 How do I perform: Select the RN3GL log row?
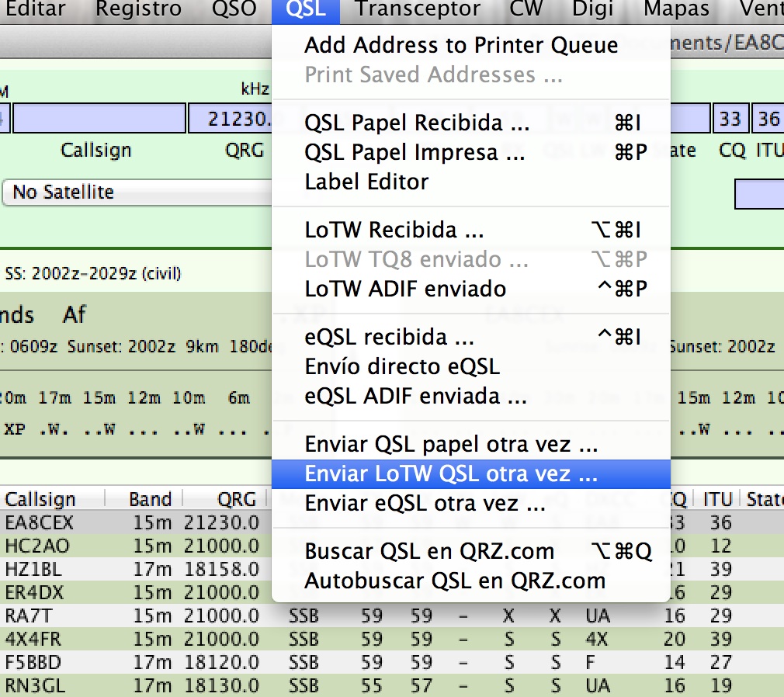click(392, 685)
